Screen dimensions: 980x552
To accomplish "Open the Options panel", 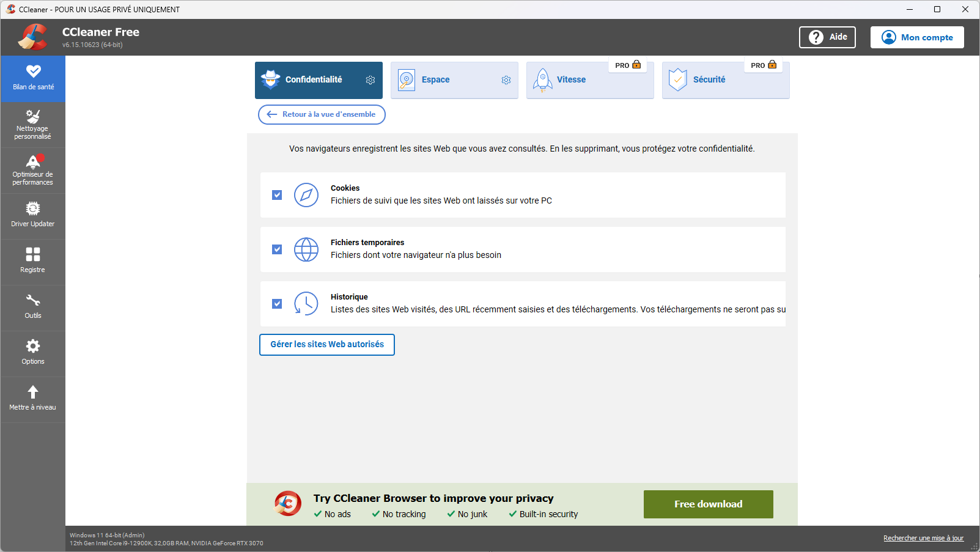I will coord(33,353).
